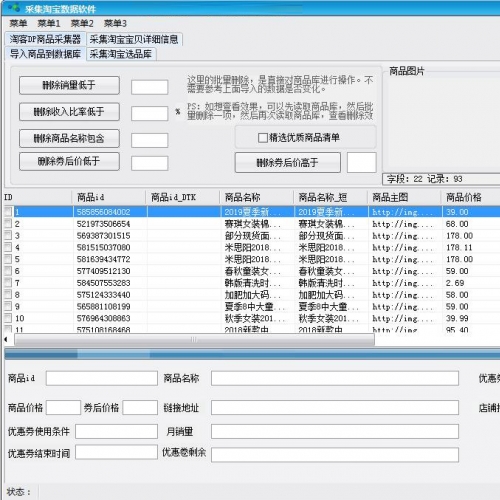Viewport: 500px width, 500px height.
Task: Click the 删除券后价高于 button
Action: pos(288,163)
